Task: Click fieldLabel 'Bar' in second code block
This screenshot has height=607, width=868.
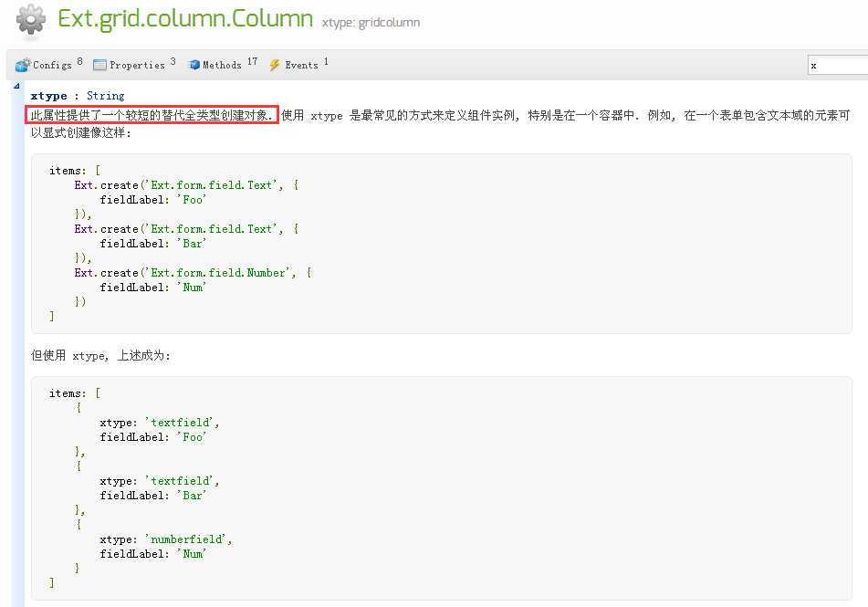Action: coord(153,496)
